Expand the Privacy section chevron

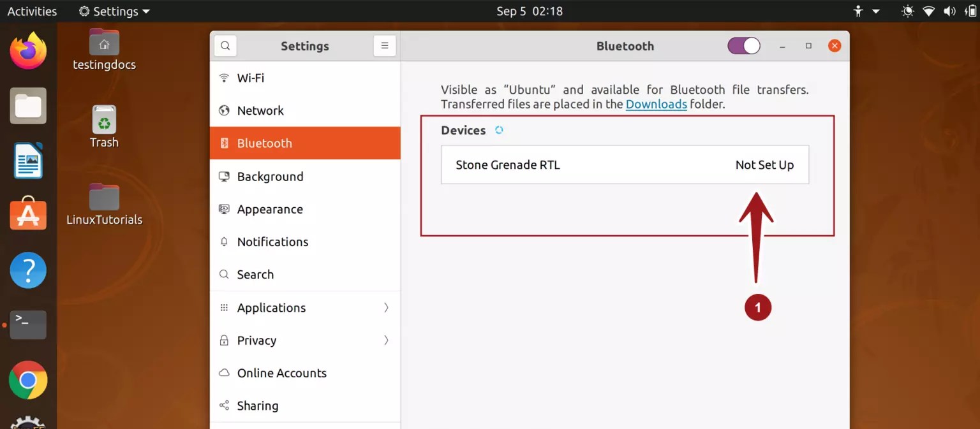pos(386,340)
